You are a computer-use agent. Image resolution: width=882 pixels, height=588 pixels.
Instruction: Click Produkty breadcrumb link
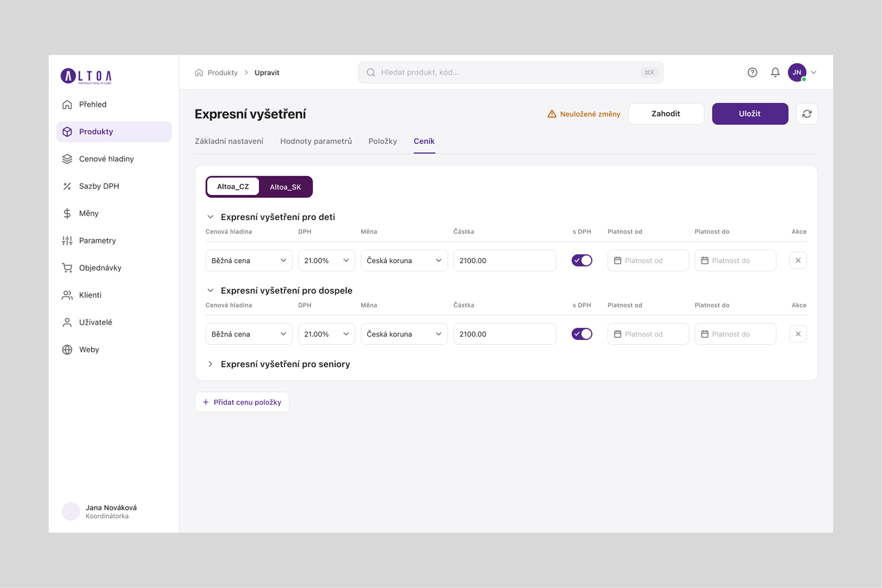(x=223, y=73)
